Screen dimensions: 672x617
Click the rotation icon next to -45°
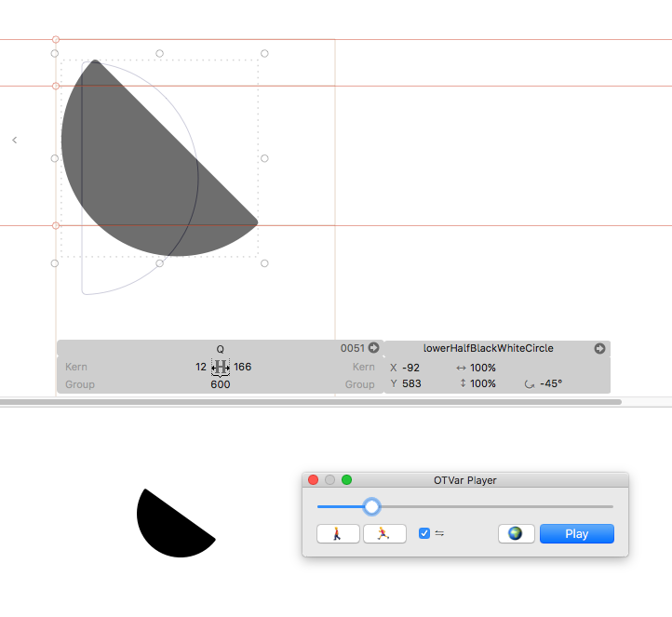[x=530, y=383]
